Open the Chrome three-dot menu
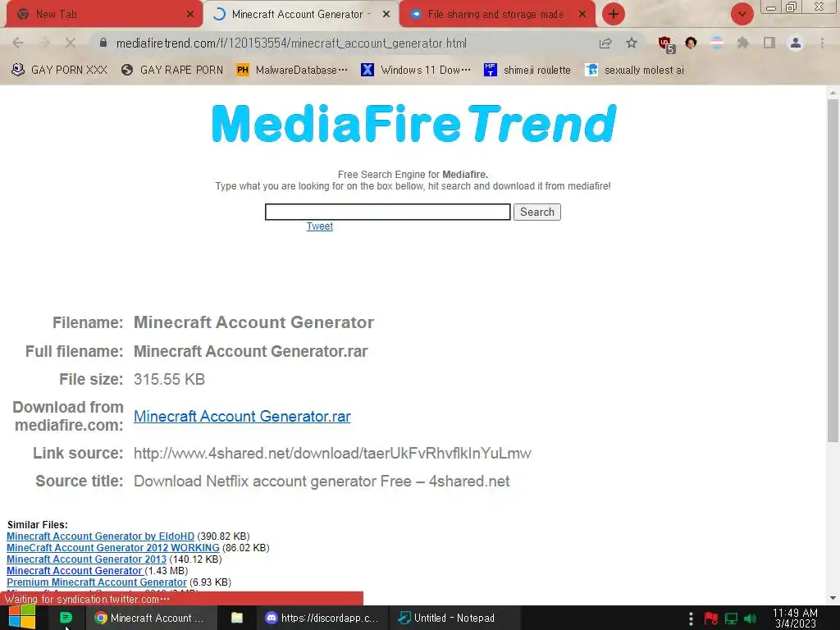Viewport: 840px width, 630px height. [x=822, y=43]
